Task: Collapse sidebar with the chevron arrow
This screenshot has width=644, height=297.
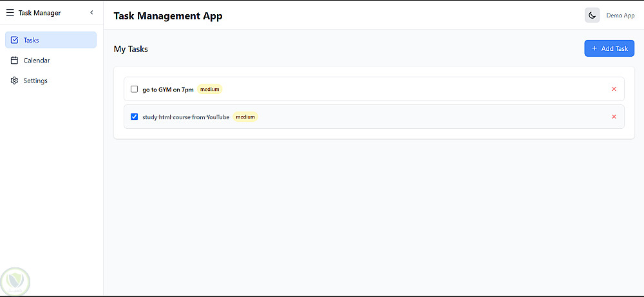Action: (91, 12)
